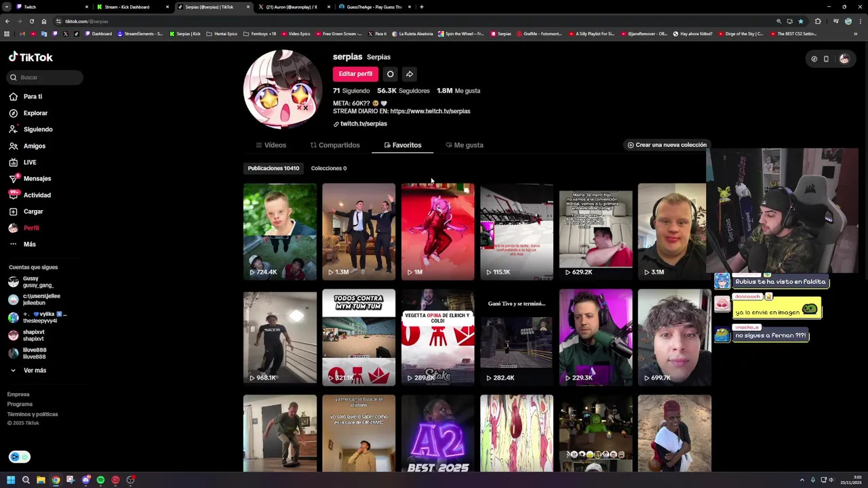Select the Colecciones 0 filter
Viewport: 868px width, 488px height.
(329, 168)
